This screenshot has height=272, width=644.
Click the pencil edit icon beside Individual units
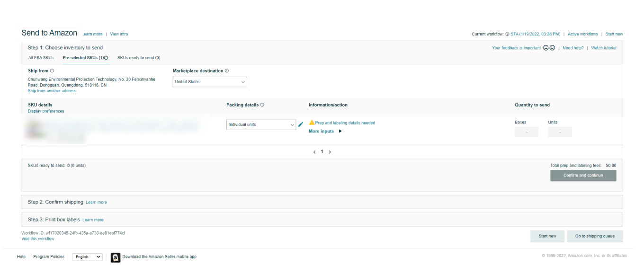pos(300,125)
